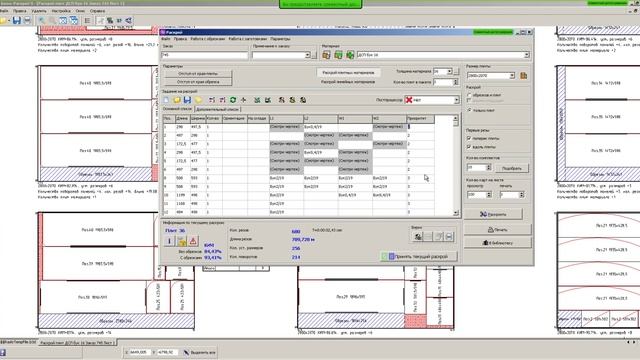Screen dimensions: 640x360
Task: Switch to the Дополнительный список tab
Action: point(217,109)
